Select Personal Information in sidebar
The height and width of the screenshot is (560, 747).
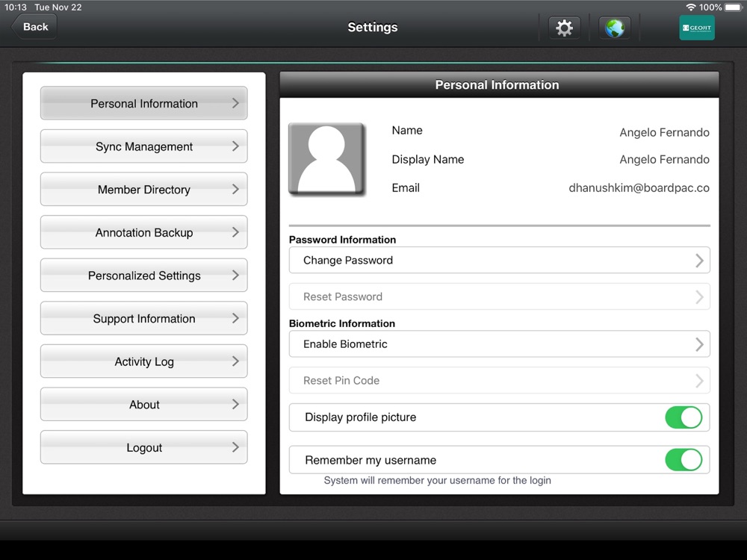tap(144, 103)
